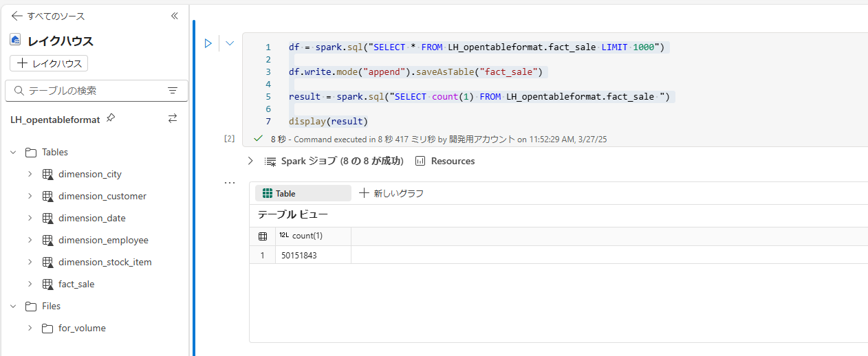Viewport: 868px width, 356px height.
Task: Select row number 1 in the result
Action: pyautogui.click(x=262, y=255)
